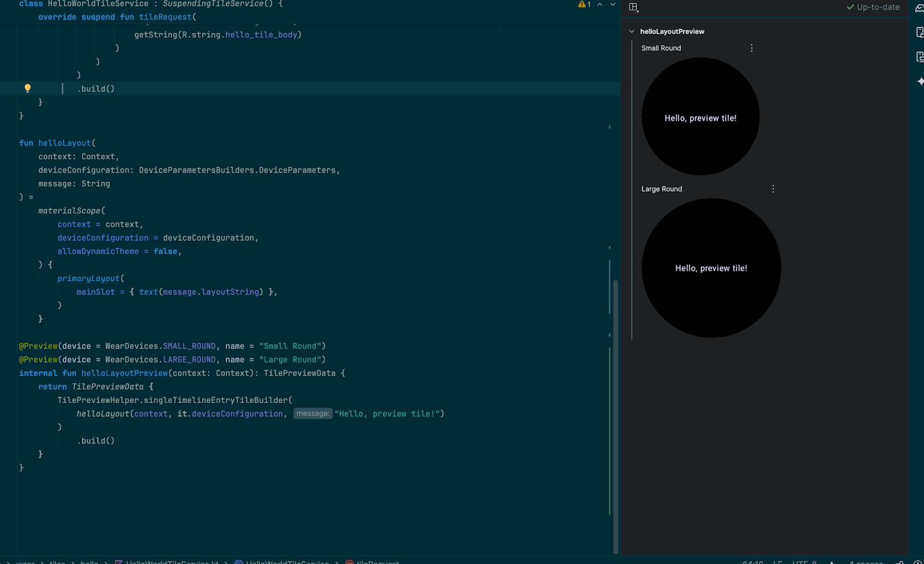The height and width of the screenshot is (564, 924).
Task: Click the lightbulb quick-fix icon
Action: [x=27, y=88]
